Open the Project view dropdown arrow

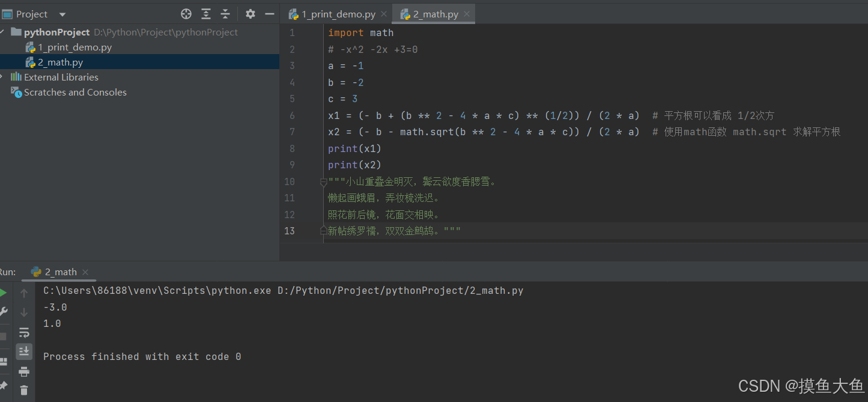(62, 14)
